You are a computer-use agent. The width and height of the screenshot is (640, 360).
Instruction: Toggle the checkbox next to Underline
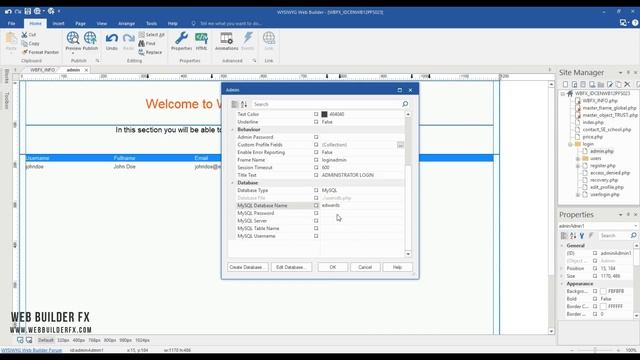click(x=316, y=122)
